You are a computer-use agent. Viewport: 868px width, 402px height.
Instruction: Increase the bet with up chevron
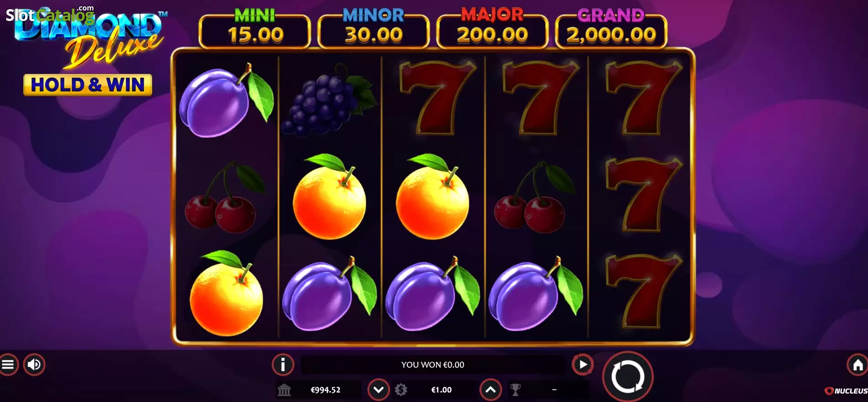tap(490, 390)
